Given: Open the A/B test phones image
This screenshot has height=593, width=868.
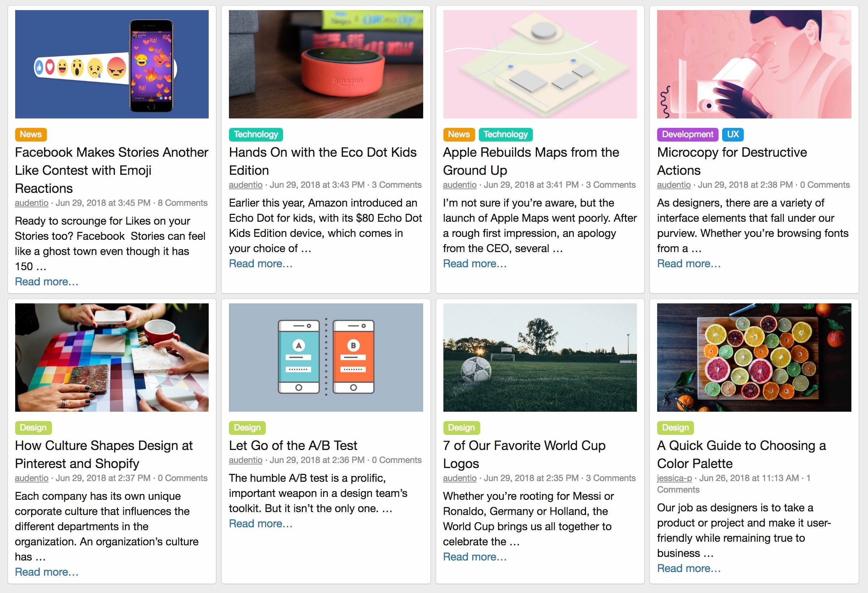Looking at the screenshot, I should [x=326, y=357].
